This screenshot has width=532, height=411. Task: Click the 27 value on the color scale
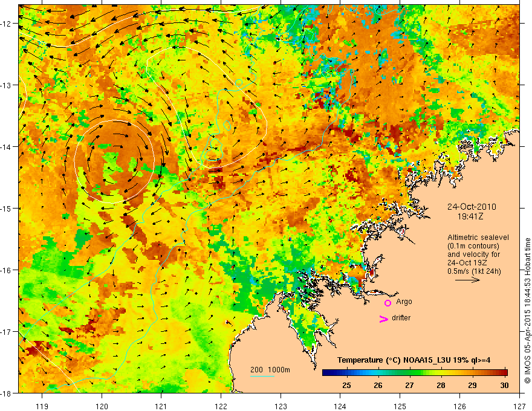tap(409, 385)
